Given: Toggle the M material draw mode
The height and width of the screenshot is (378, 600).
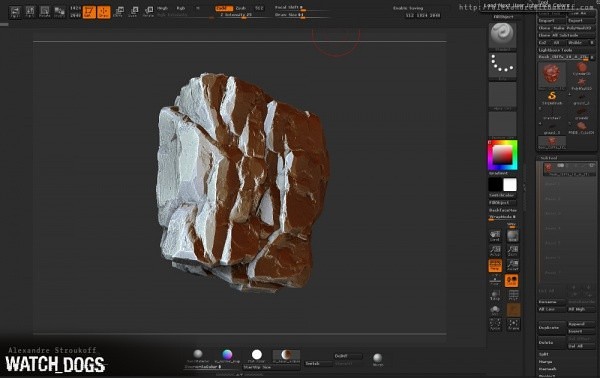Looking at the screenshot, I should click(x=198, y=8).
